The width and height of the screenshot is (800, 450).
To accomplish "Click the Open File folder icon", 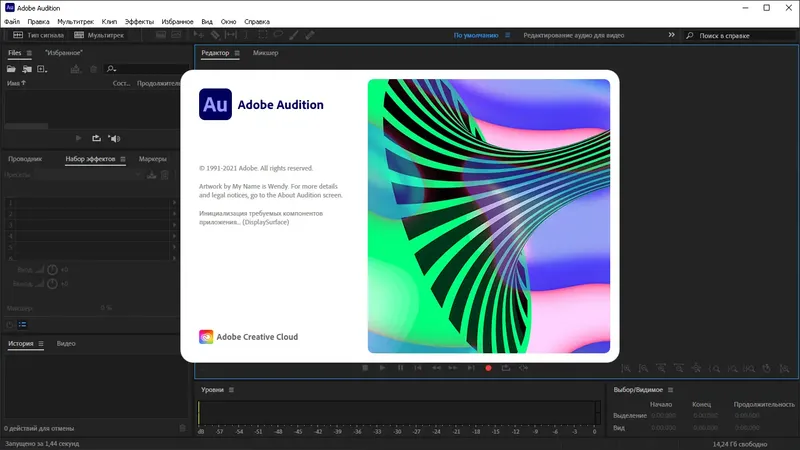I will (x=11, y=69).
